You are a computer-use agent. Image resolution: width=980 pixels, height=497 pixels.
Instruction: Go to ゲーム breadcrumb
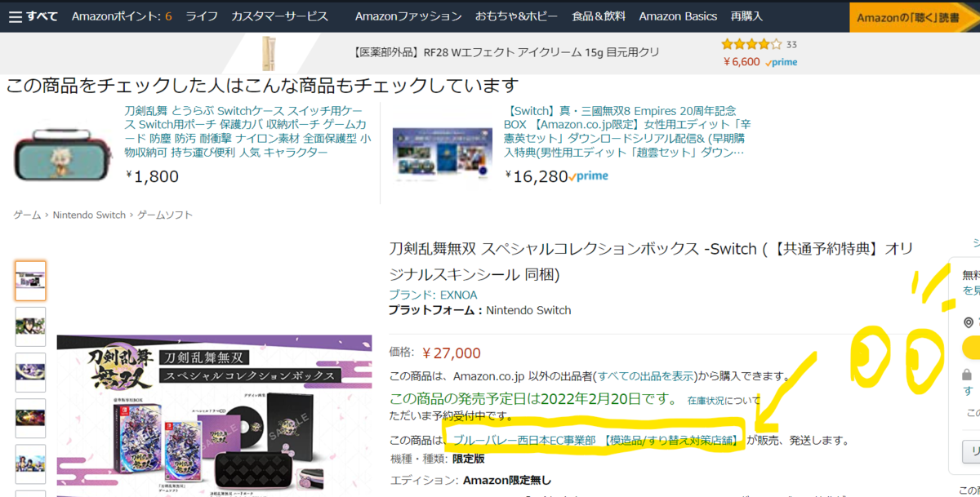coord(27,215)
